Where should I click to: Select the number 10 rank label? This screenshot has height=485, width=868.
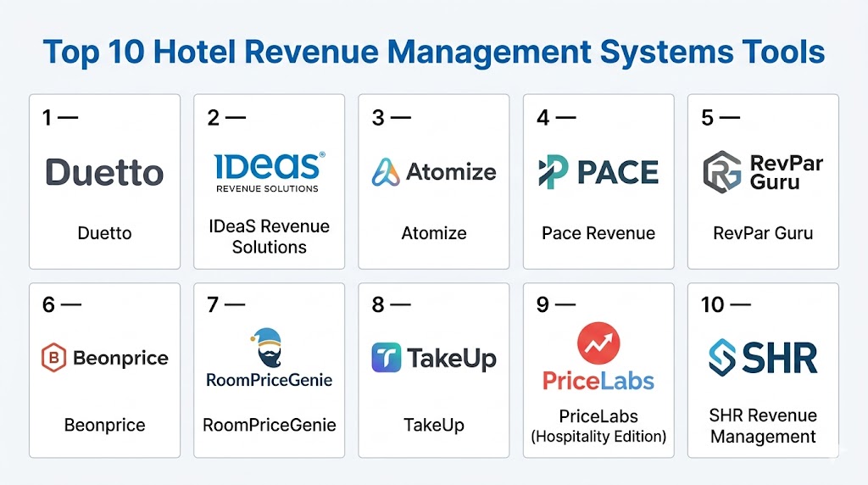[x=713, y=304]
